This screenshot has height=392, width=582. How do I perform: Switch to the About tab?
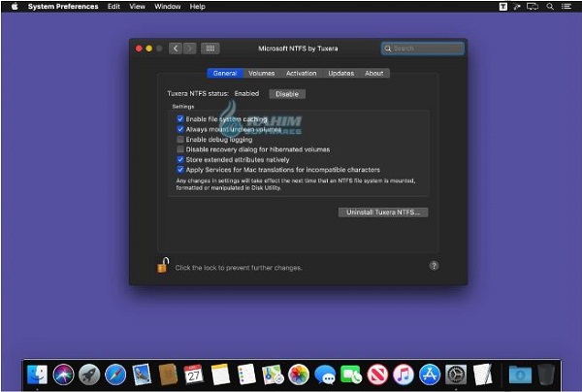374,73
